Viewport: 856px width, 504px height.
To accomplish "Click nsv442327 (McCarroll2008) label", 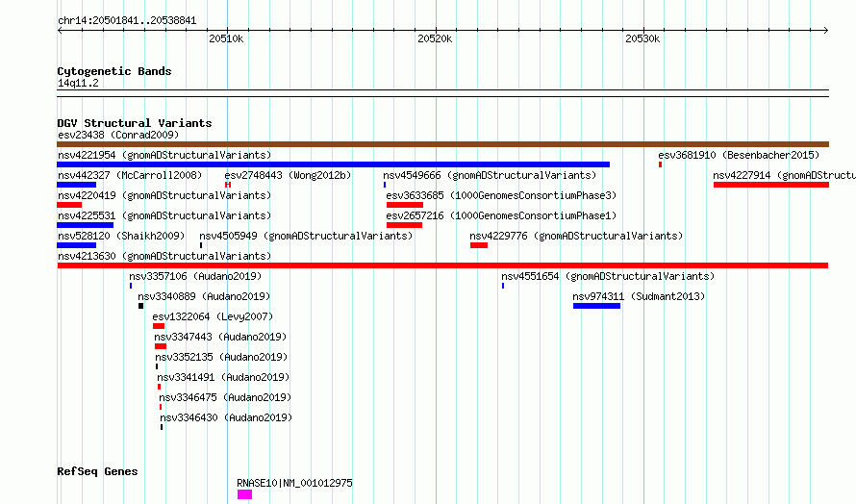I will click(x=130, y=175).
